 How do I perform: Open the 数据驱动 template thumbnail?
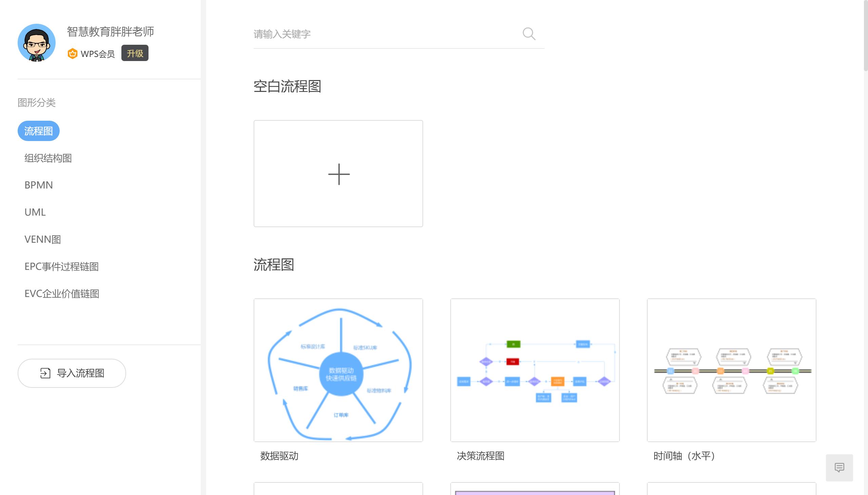pos(338,370)
